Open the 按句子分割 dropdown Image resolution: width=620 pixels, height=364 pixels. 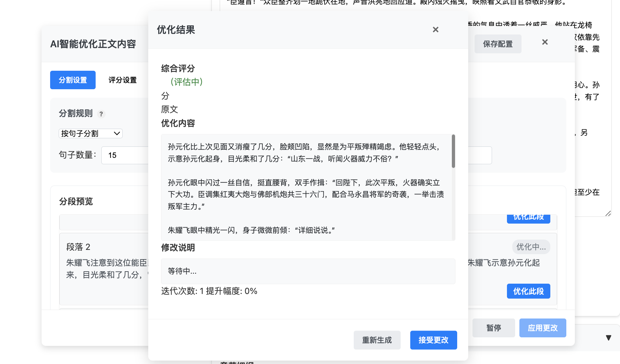90,133
